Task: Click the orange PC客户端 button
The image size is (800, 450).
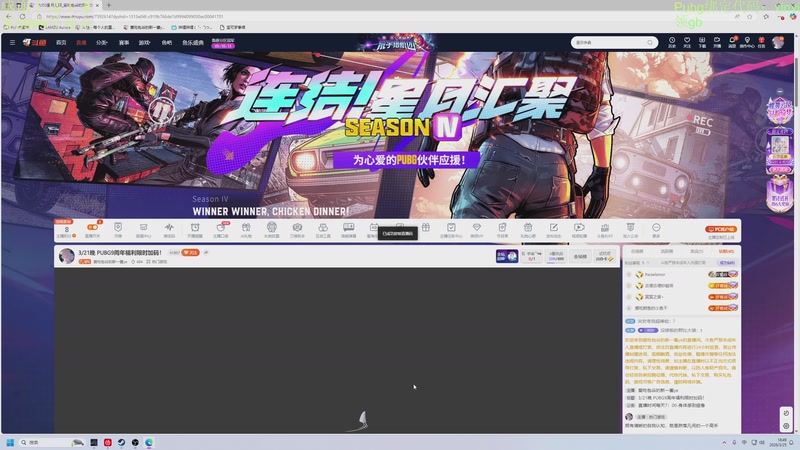Action: click(721, 229)
